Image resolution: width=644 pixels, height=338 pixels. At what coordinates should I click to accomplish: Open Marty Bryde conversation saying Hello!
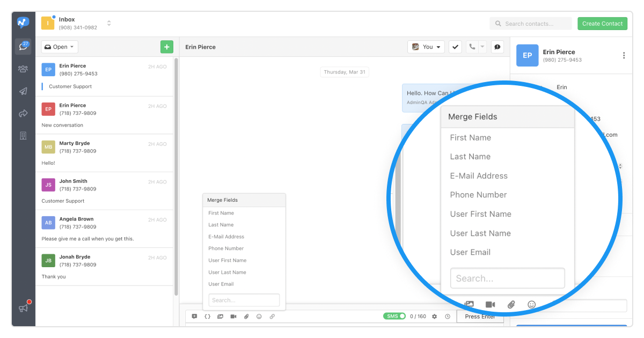(105, 153)
